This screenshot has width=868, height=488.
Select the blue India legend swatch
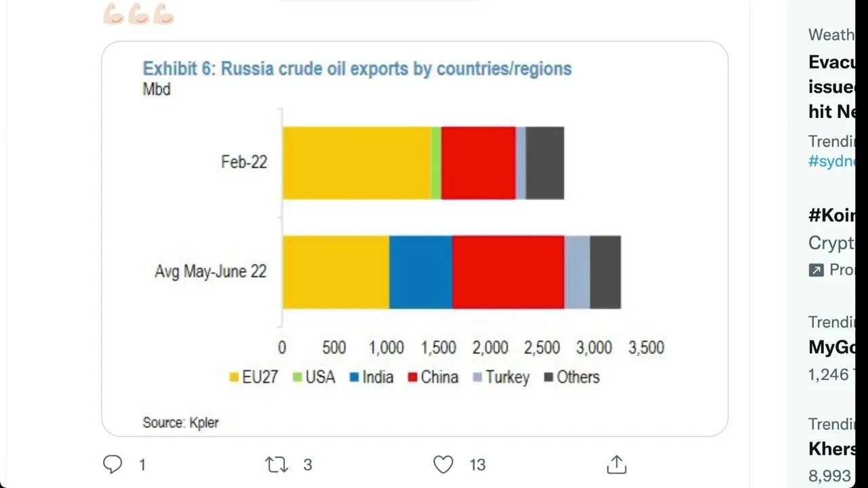pyautogui.click(x=354, y=378)
